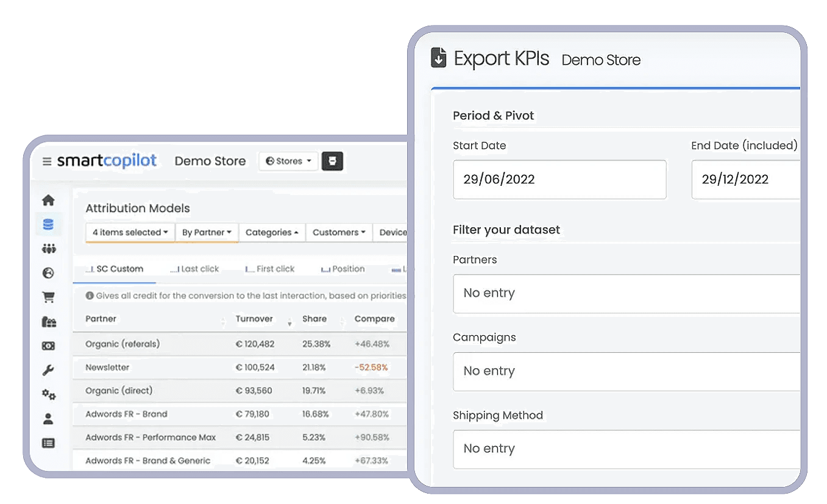Select the First click tab
The image size is (827, 504).
coord(270,269)
